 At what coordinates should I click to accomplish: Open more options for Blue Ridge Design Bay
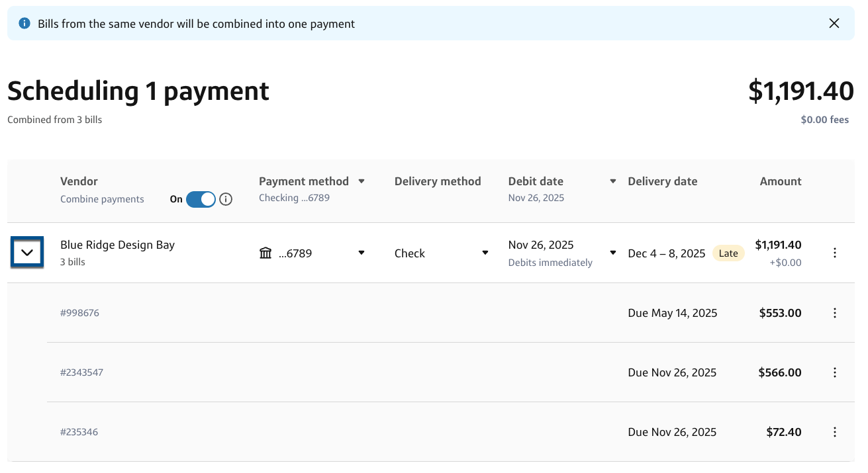tap(834, 253)
